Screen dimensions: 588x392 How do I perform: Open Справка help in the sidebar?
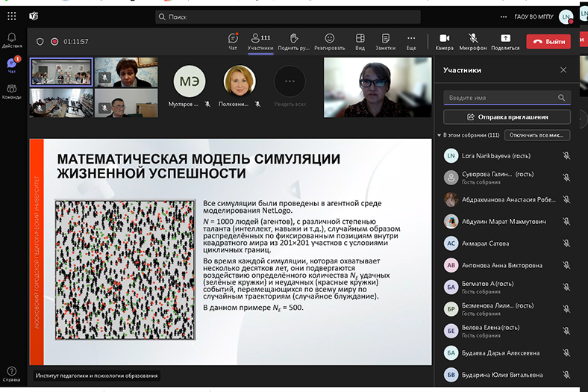pos(12,373)
